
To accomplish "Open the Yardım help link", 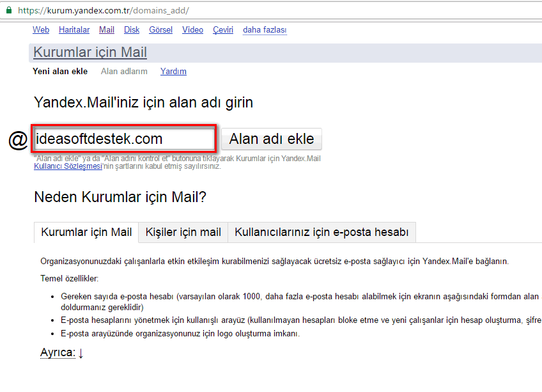I will [173, 71].
